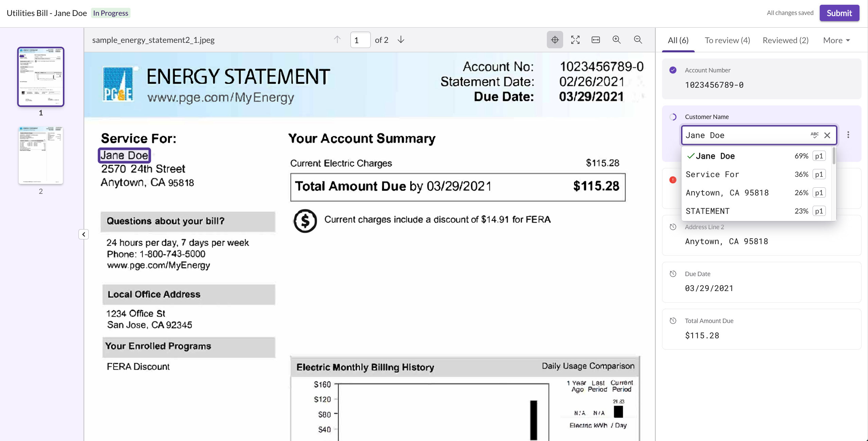
Task: Clear the Customer Name field
Action: tap(827, 135)
